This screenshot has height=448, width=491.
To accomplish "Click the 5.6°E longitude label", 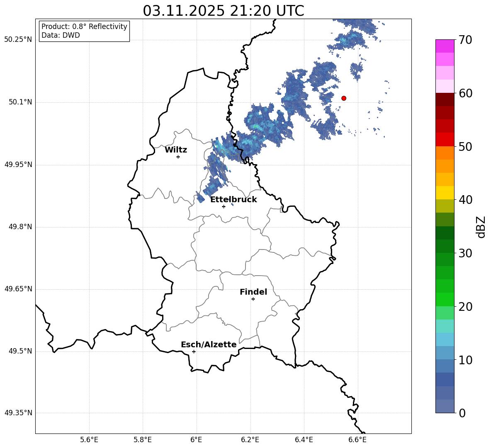I will pos(89,440).
